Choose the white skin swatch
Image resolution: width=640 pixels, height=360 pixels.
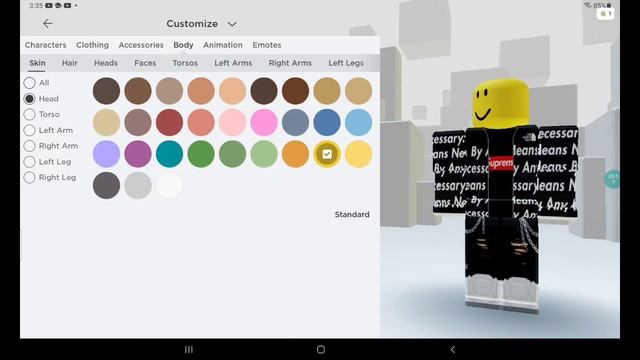coord(169,186)
